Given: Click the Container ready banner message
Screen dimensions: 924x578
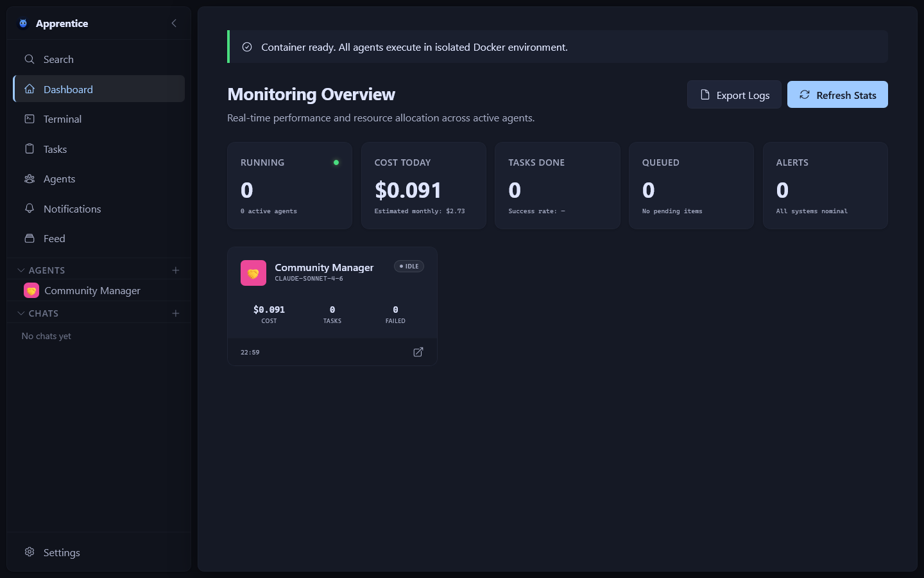Looking at the screenshot, I should (x=415, y=47).
